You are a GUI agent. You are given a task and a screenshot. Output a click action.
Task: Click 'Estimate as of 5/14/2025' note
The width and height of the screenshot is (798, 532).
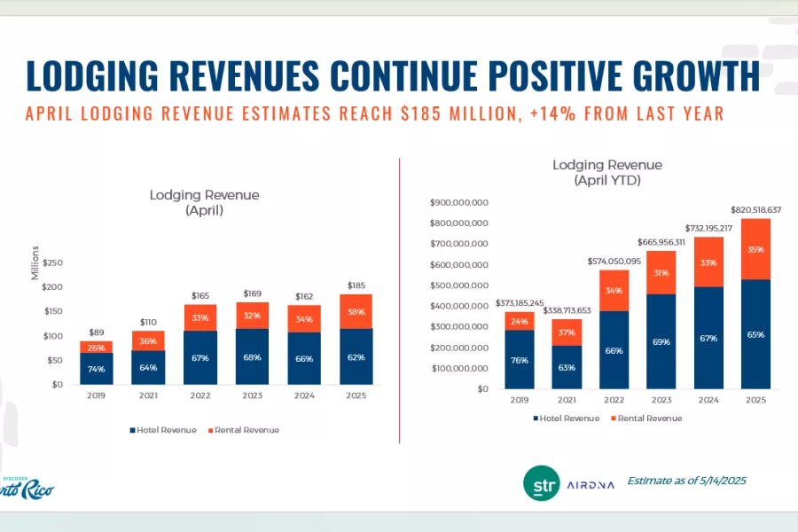pyautogui.click(x=686, y=481)
